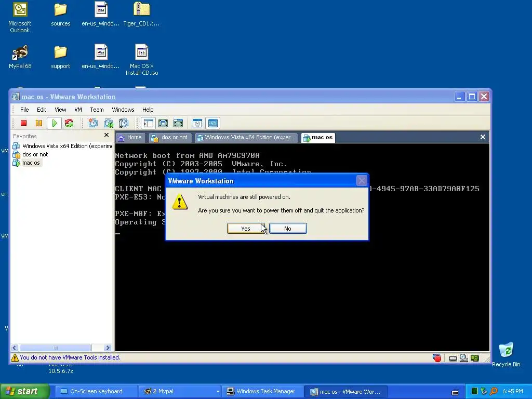Click the Console view toolbar icon

coord(212,123)
